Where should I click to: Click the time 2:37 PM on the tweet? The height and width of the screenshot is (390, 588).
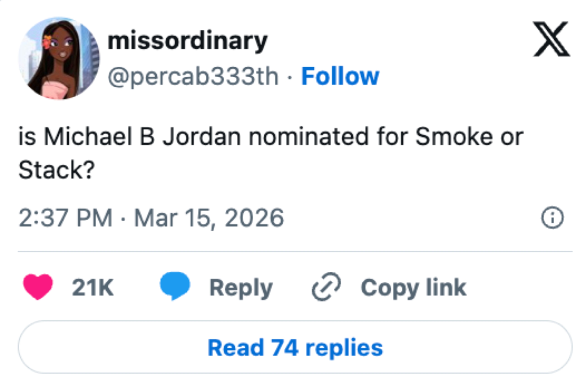coord(66,219)
